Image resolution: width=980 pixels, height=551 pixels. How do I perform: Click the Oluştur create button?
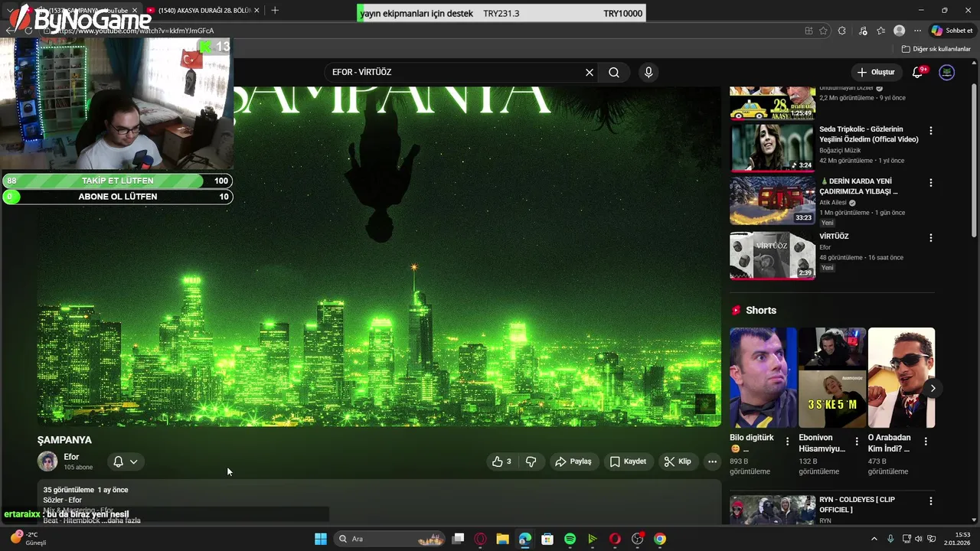(875, 72)
